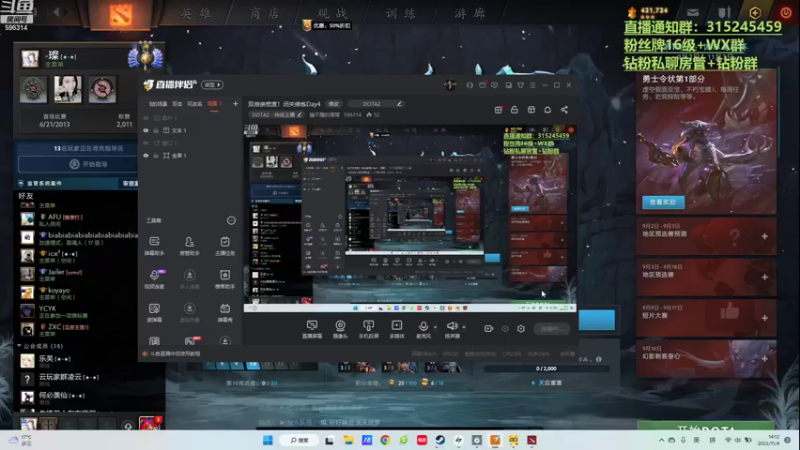Click the record video icon
The image size is (800, 450).
(488, 329)
